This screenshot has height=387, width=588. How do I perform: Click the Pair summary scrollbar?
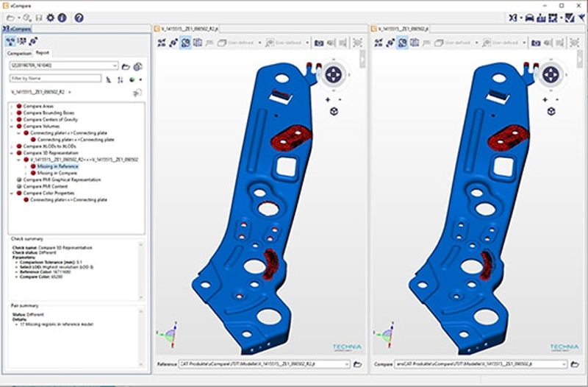pos(141,338)
